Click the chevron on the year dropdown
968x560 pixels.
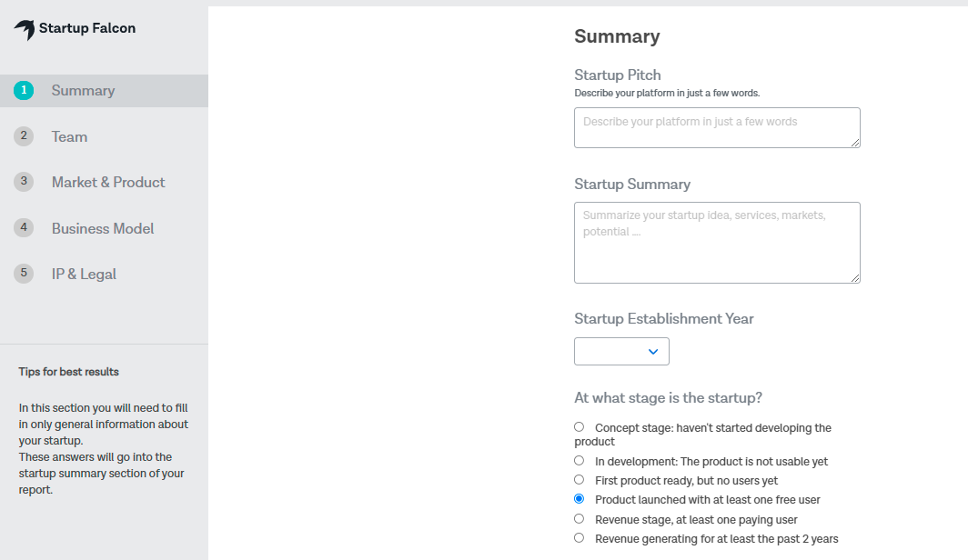click(x=651, y=351)
